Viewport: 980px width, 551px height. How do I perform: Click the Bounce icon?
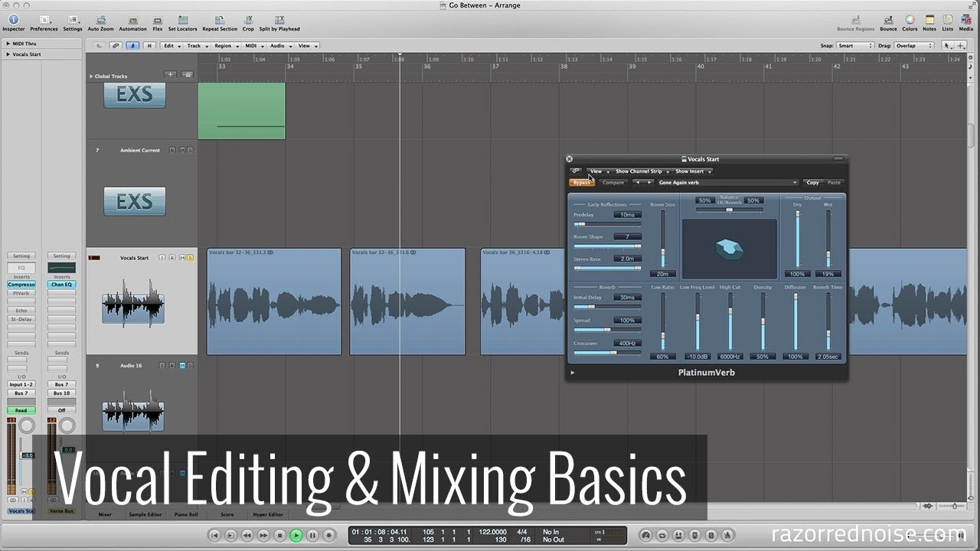[x=888, y=19]
